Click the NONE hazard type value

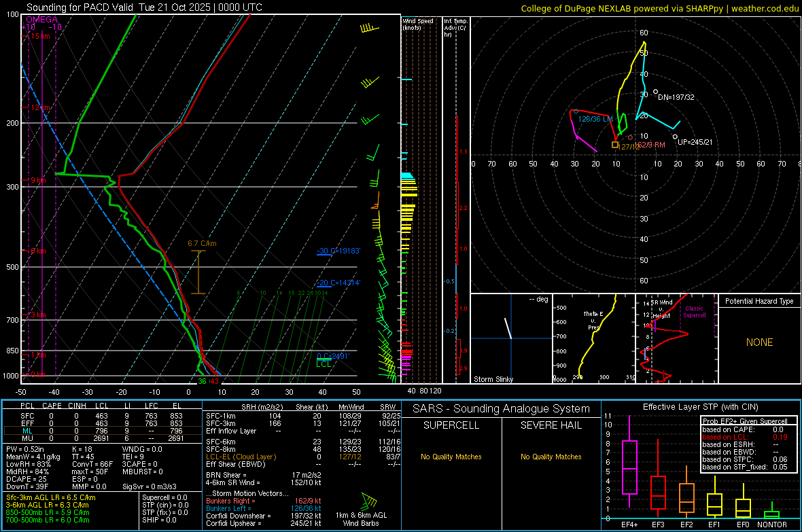click(759, 342)
